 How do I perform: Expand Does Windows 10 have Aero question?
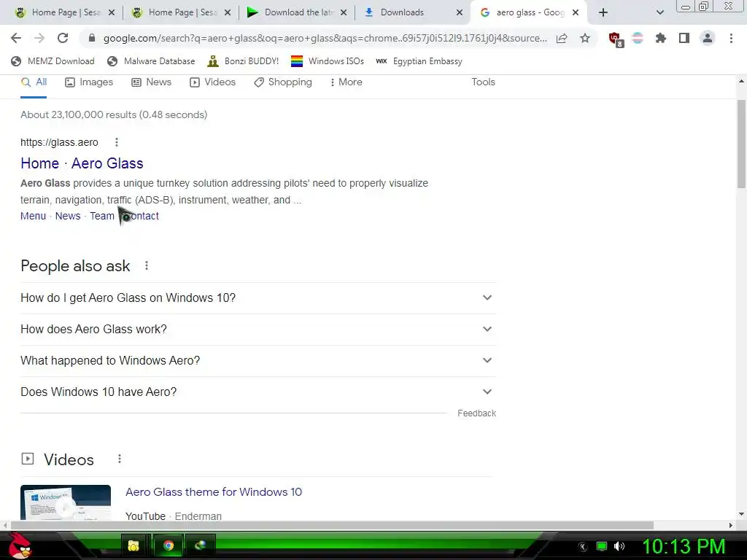[x=258, y=392]
